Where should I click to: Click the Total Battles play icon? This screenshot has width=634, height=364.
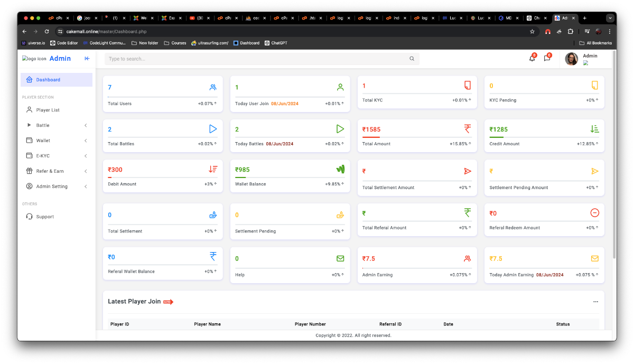(213, 129)
